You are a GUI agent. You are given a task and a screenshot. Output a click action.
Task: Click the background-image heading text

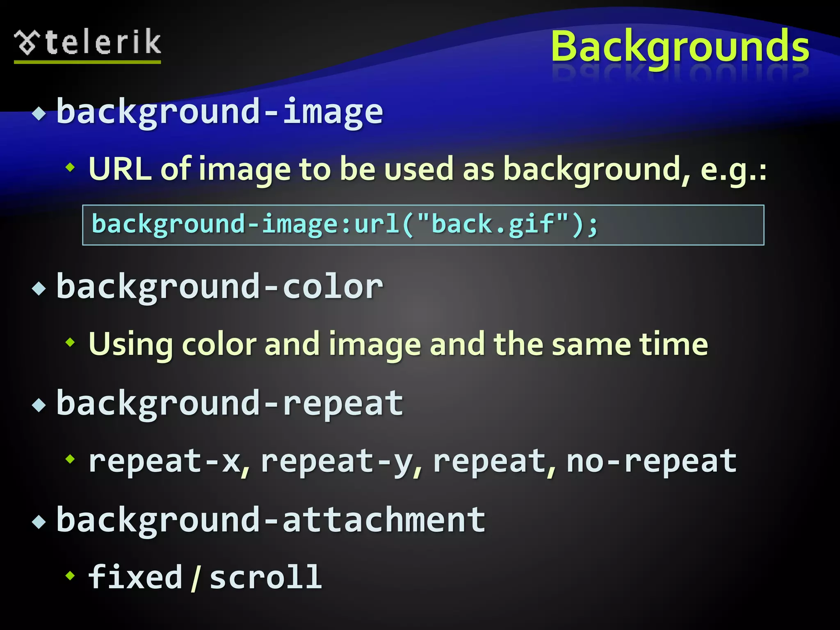[220, 112]
